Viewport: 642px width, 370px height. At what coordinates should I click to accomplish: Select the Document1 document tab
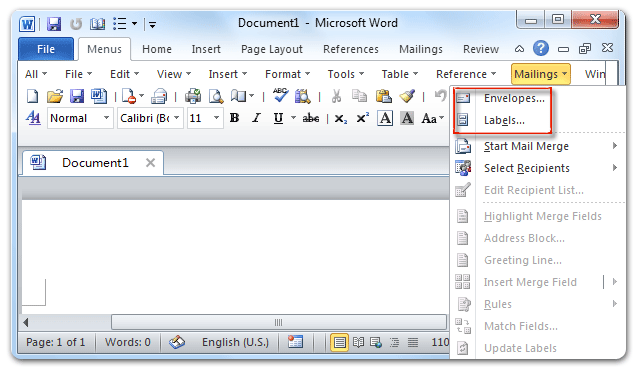tap(93, 163)
